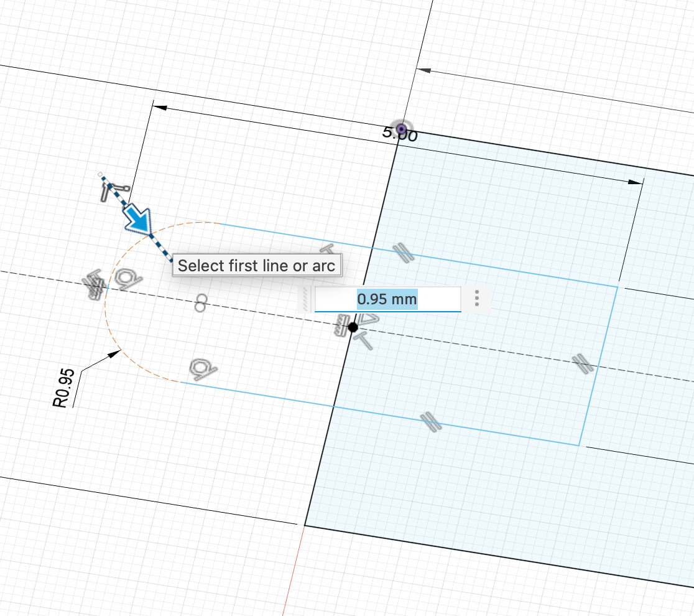This screenshot has height=616, width=694.
Task: Click the 0.95 mm dimension input field
Action: (387, 299)
